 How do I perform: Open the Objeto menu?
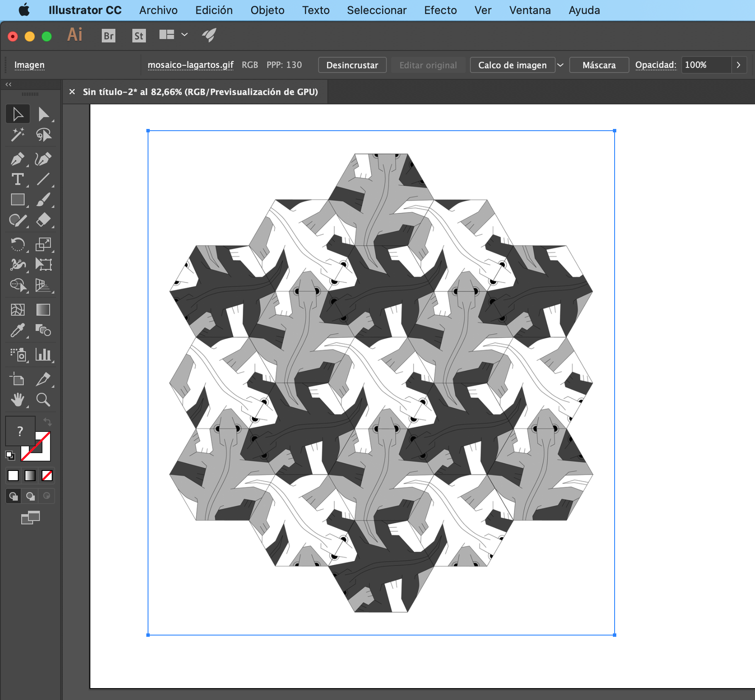coord(268,10)
